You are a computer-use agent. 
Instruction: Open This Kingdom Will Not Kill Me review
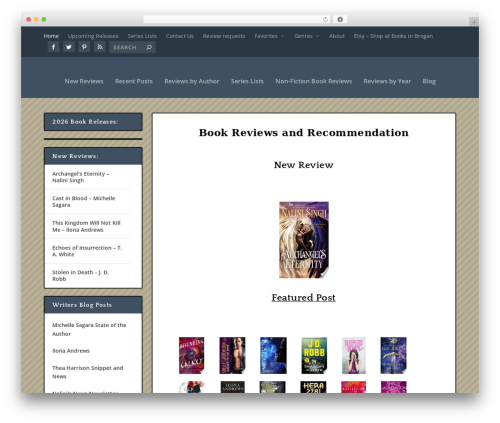click(x=86, y=226)
